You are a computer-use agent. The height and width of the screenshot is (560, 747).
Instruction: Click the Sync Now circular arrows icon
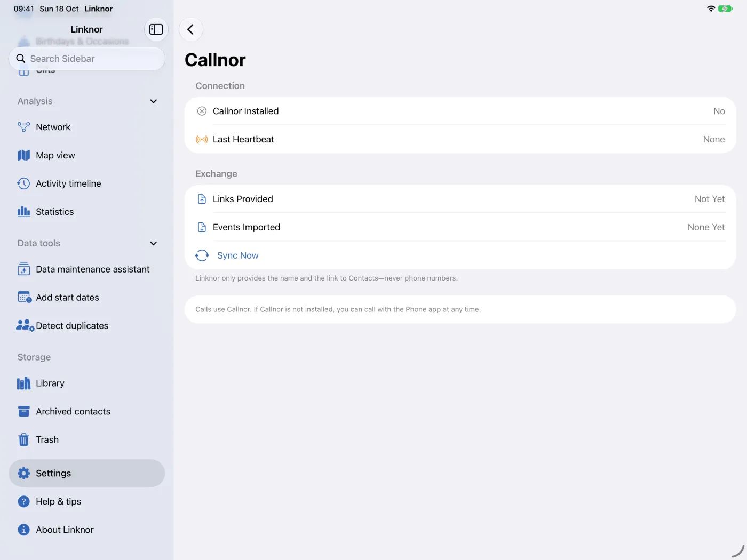202,255
